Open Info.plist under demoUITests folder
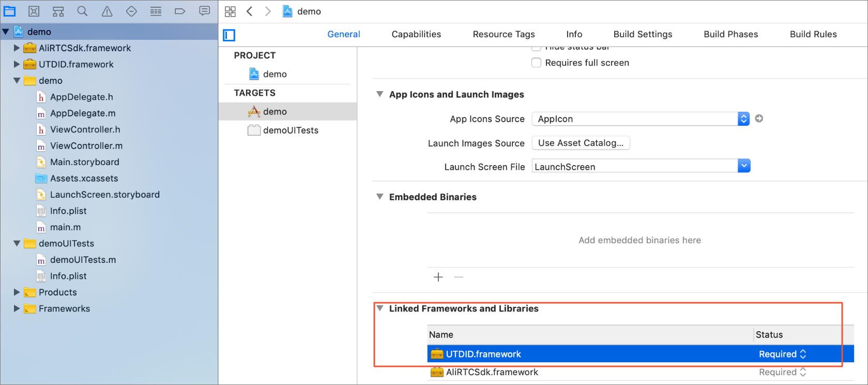This screenshot has width=868, height=385. click(x=68, y=276)
